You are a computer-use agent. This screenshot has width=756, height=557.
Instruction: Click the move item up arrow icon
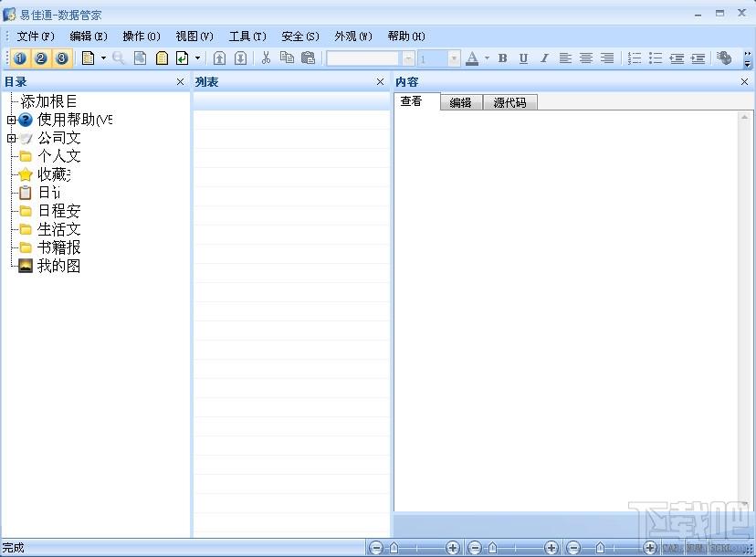coord(219,58)
